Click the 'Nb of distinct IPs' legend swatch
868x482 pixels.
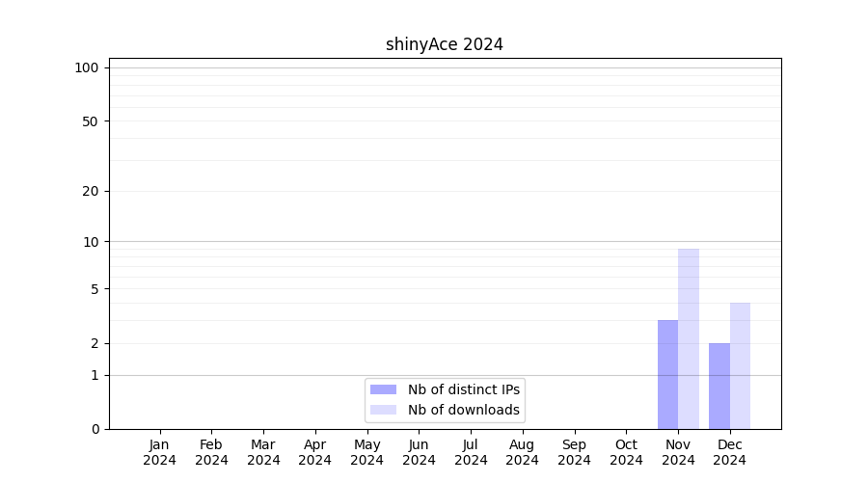click(x=384, y=389)
